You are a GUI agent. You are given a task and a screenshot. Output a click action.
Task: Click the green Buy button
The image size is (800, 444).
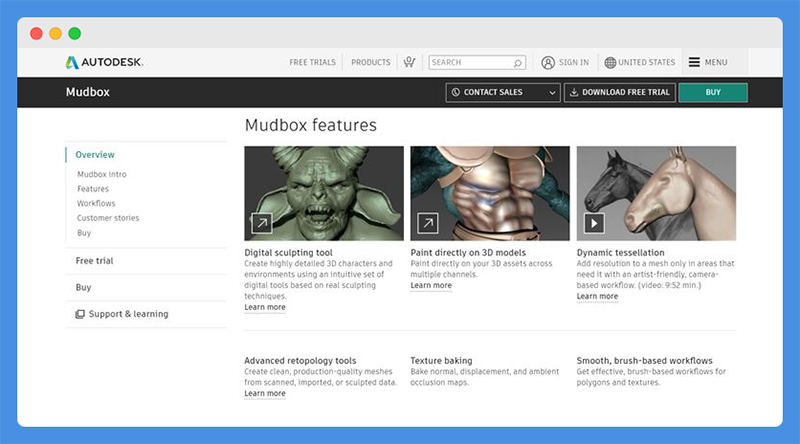(713, 92)
